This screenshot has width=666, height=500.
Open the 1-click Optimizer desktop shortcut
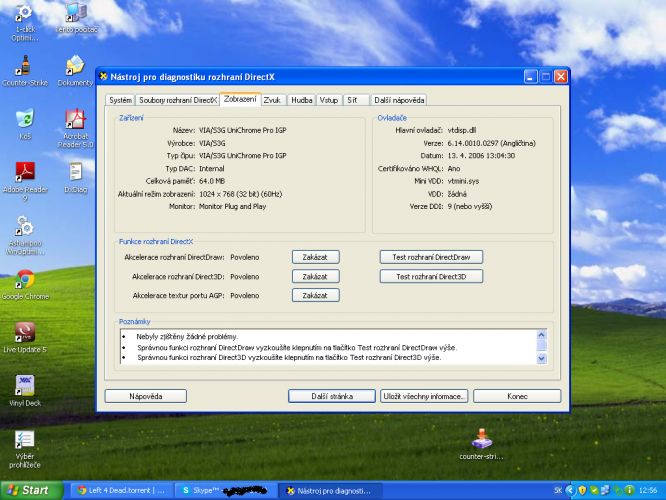[x=24, y=22]
